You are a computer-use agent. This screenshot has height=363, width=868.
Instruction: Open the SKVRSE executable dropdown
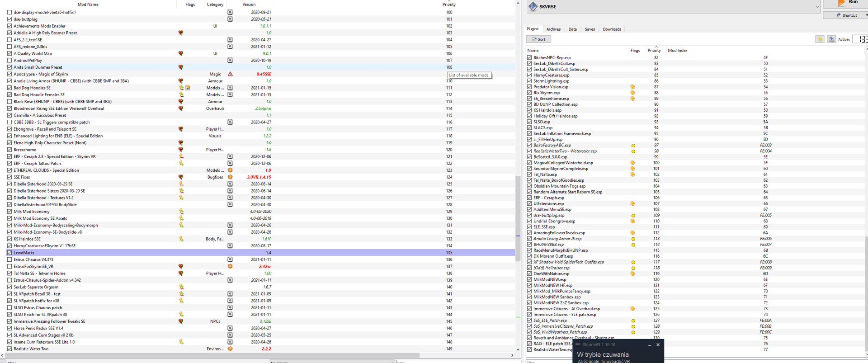pos(817,7)
